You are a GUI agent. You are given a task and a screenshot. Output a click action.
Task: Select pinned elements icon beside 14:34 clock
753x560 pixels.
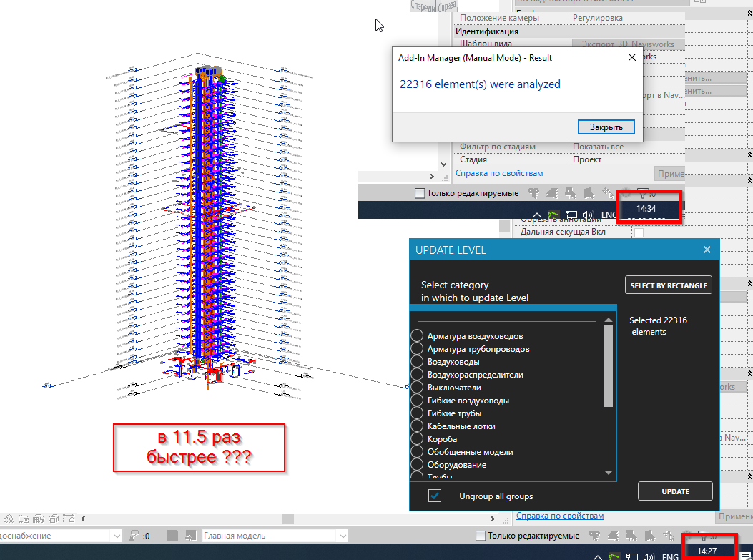571,193
